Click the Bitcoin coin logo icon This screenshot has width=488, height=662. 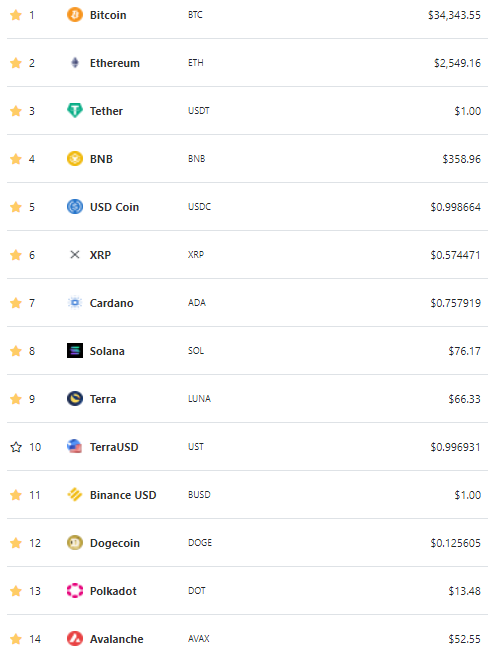(75, 15)
